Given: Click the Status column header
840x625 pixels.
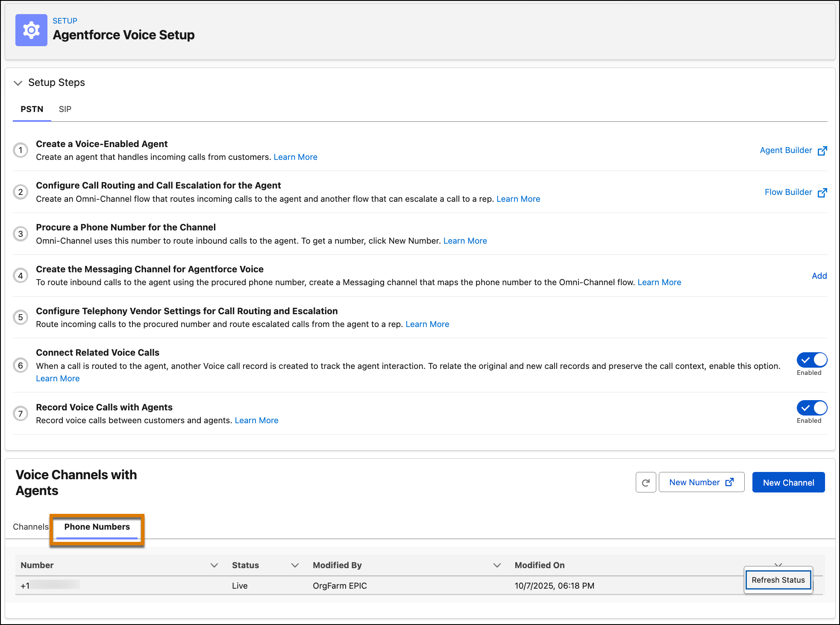Looking at the screenshot, I should point(245,565).
